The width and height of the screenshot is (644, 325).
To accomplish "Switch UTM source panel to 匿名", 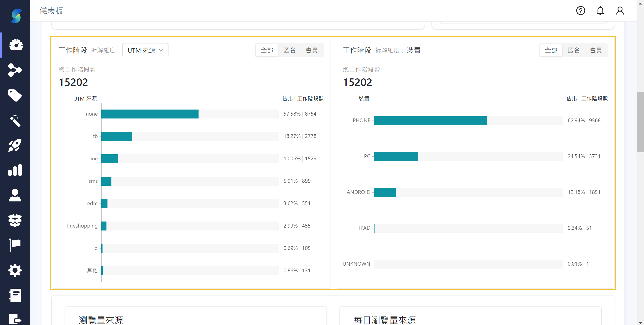I will [x=289, y=50].
